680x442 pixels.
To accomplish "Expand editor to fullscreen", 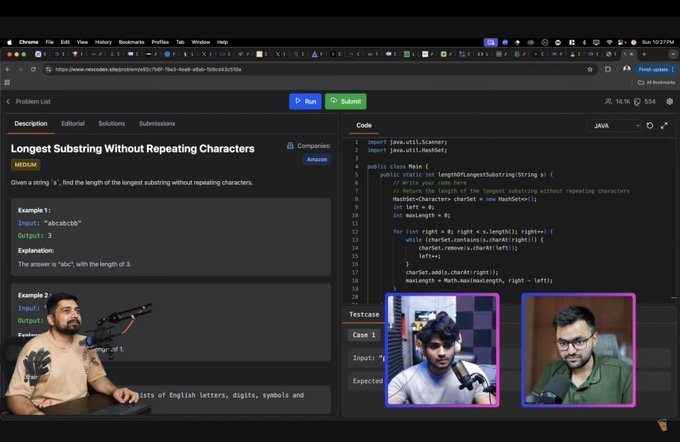I will tap(664, 126).
